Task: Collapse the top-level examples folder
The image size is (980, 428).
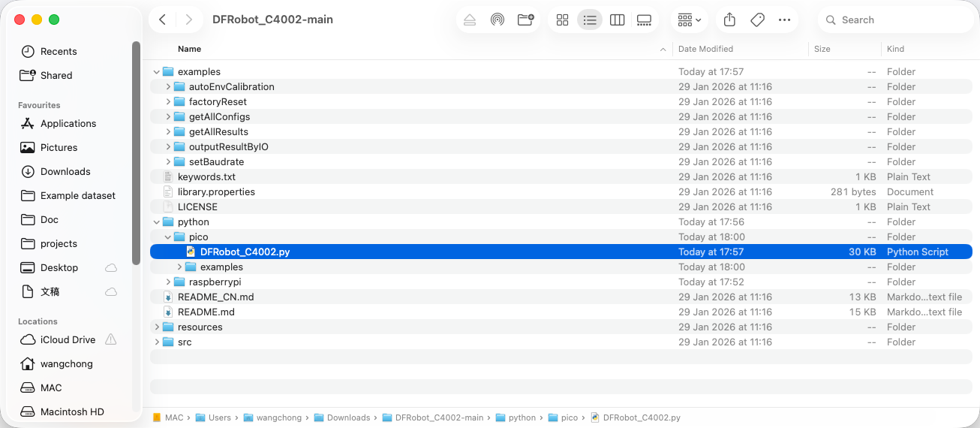Action: click(x=157, y=72)
